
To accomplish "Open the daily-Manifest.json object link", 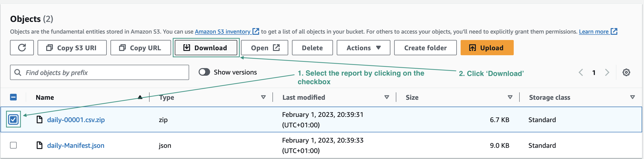I will click(76, 145).
